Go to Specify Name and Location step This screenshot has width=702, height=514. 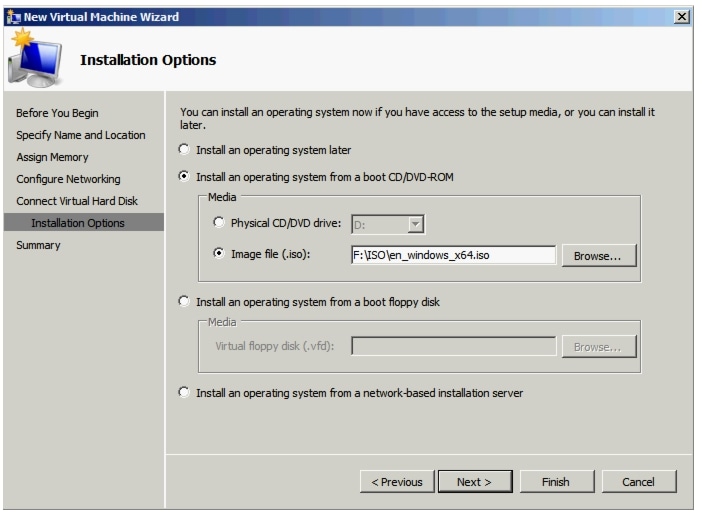pos(81,135)
